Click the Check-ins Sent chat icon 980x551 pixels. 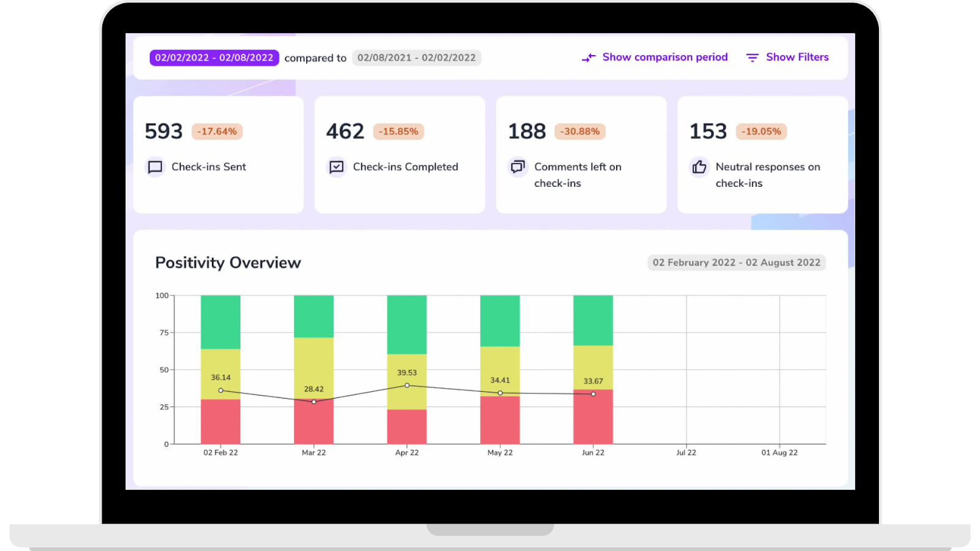(155, 167)
